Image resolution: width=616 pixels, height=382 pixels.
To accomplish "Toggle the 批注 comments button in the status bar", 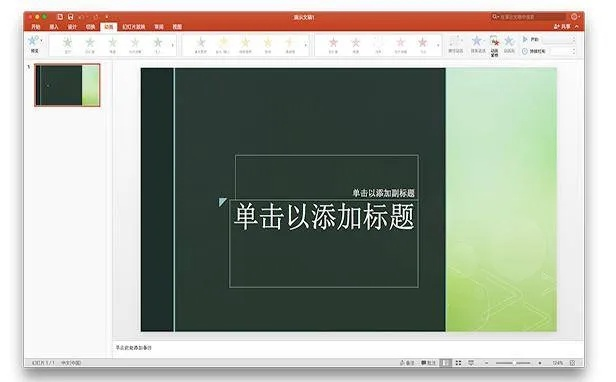I will (x=429, y=363).
